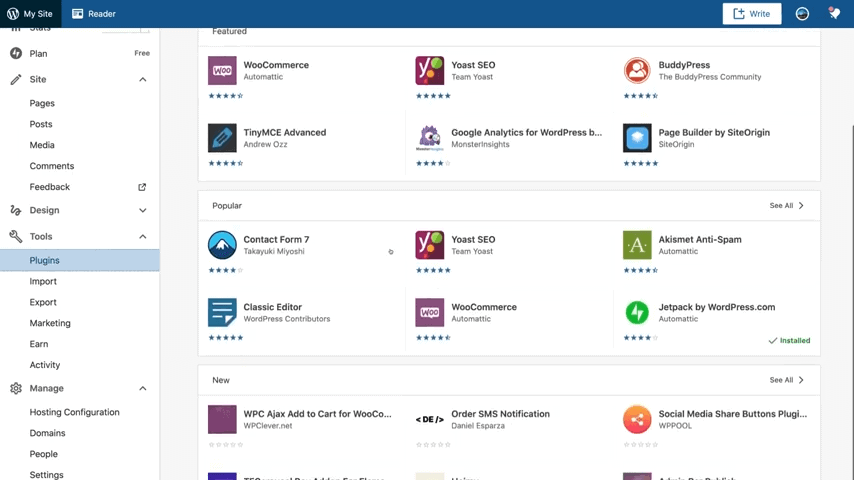Click the New See All arrow
This screenshot has width=854, height=480.
click(x=801, y=380)
